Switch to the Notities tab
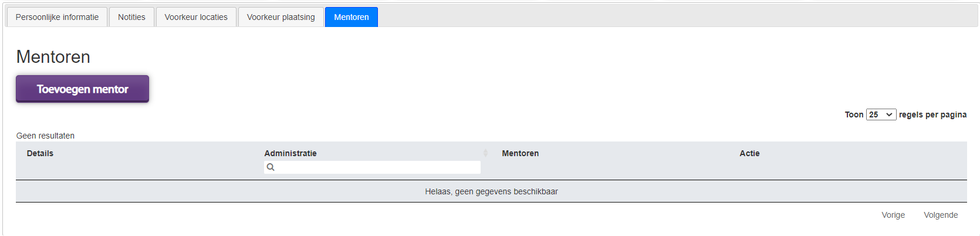 click(131, 17)
